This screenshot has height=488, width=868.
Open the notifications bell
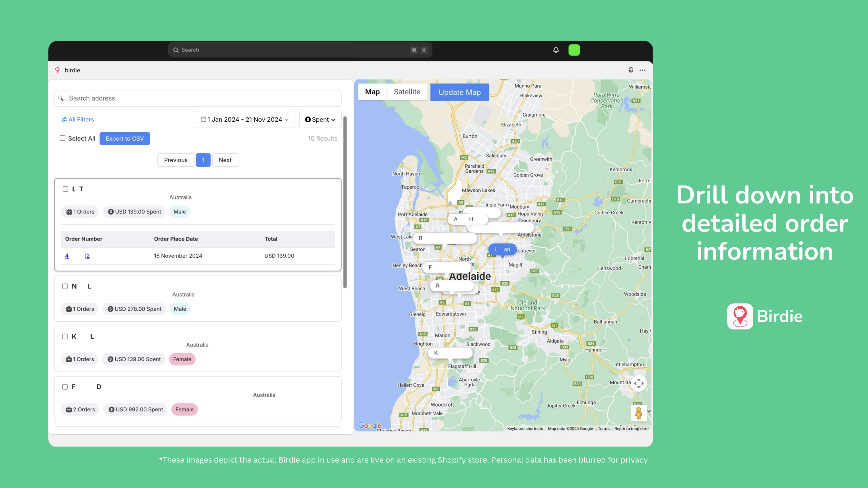[556, 50]
